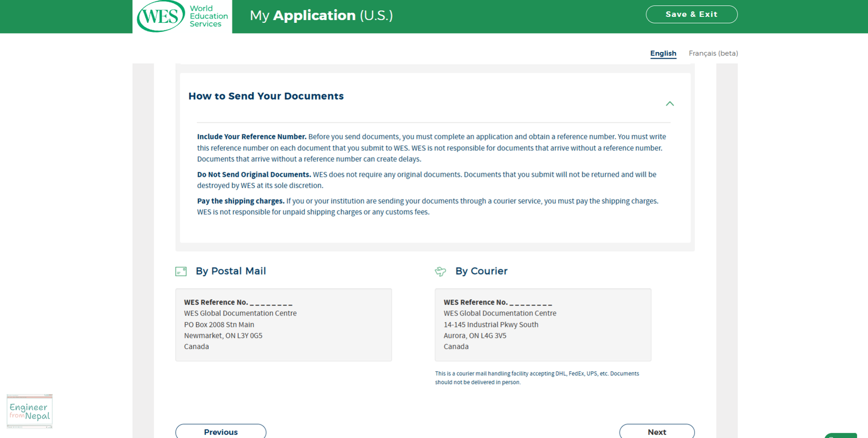Click WES Reference No. in courier box
868x438 pixels.
498,302
